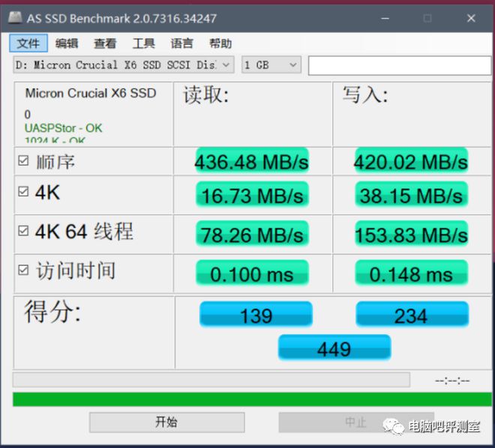Viewport: 495px width, 448px height.
Task: Toggle the 4K test checkbox
Action: (23, 191)
